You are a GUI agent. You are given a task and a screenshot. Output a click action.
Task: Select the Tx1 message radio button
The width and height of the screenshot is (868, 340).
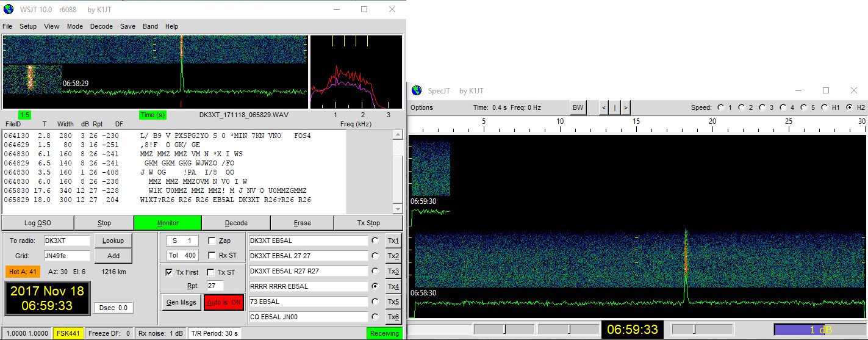pyautogui.click(x=375, y=241)
